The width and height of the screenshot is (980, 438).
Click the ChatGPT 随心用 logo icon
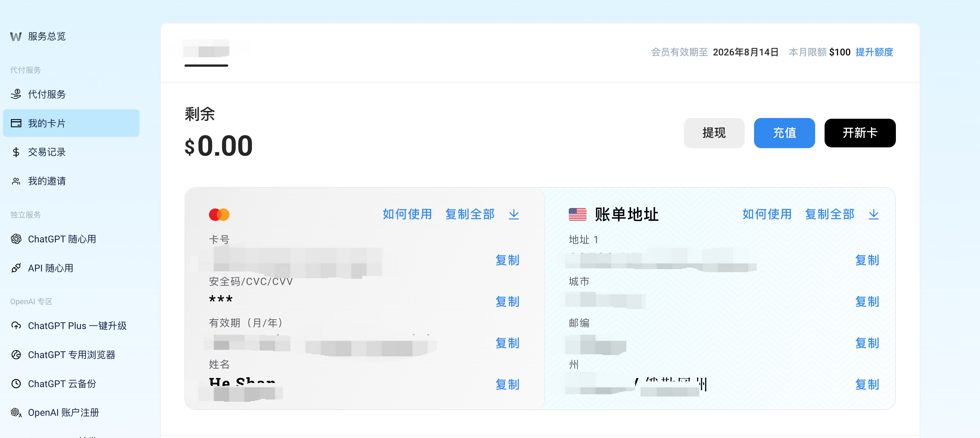click(16, 239)
